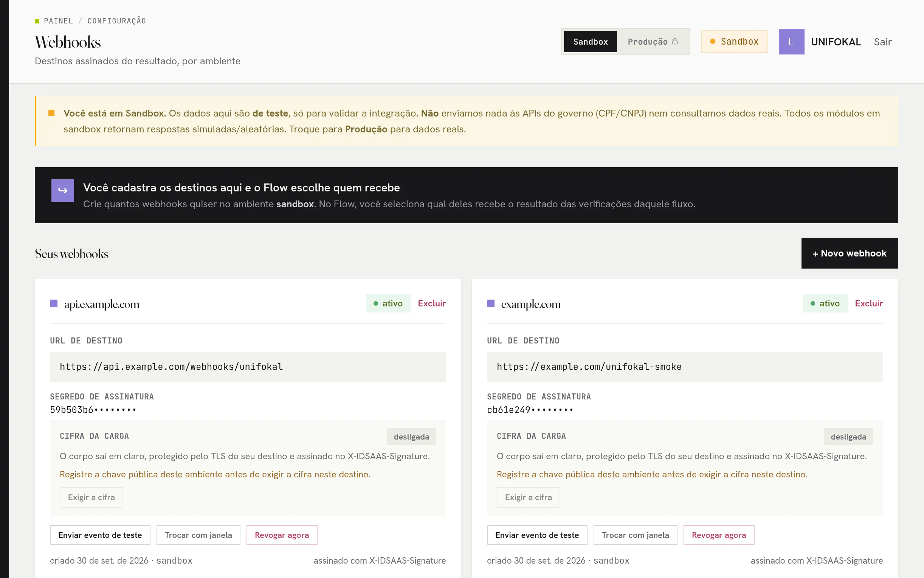This screenshot has width=924, height=578.
Task: Click URL field https://example.com/unifokal-smoke
Action: click(685, 367)
